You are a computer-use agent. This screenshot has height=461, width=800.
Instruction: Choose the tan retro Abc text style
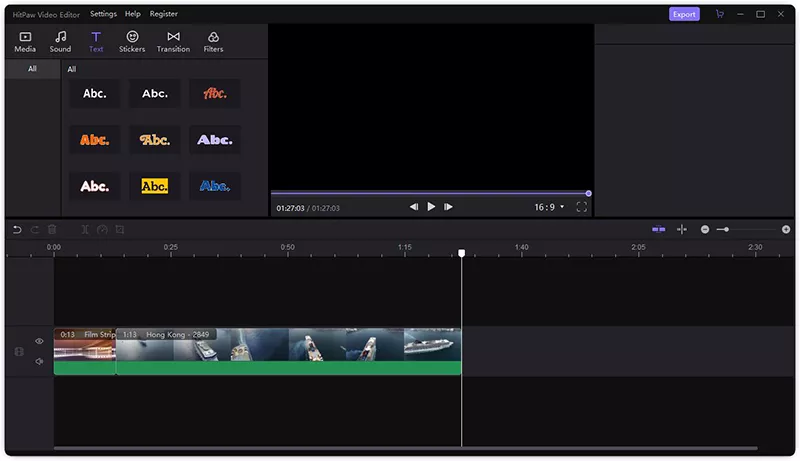(155, 140)
